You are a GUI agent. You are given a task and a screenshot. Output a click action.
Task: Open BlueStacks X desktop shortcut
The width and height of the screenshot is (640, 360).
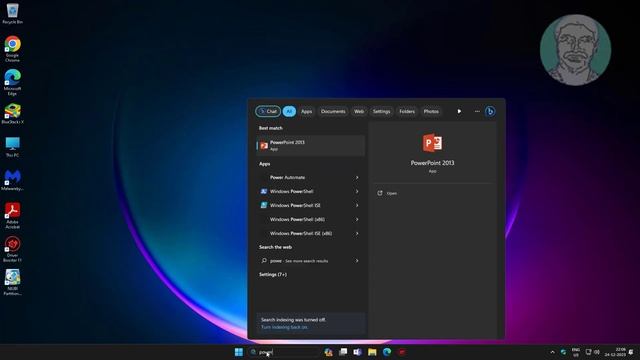pos(12,113)
